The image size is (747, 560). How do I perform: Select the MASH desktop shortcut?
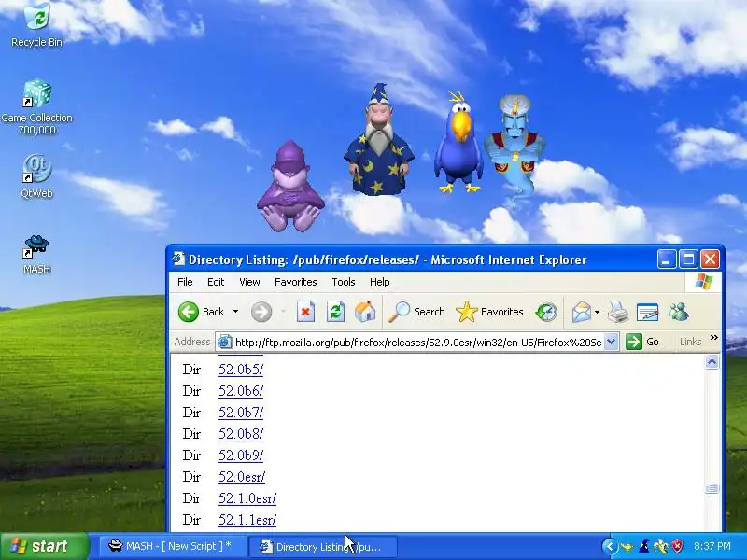[x=36, y=255]
